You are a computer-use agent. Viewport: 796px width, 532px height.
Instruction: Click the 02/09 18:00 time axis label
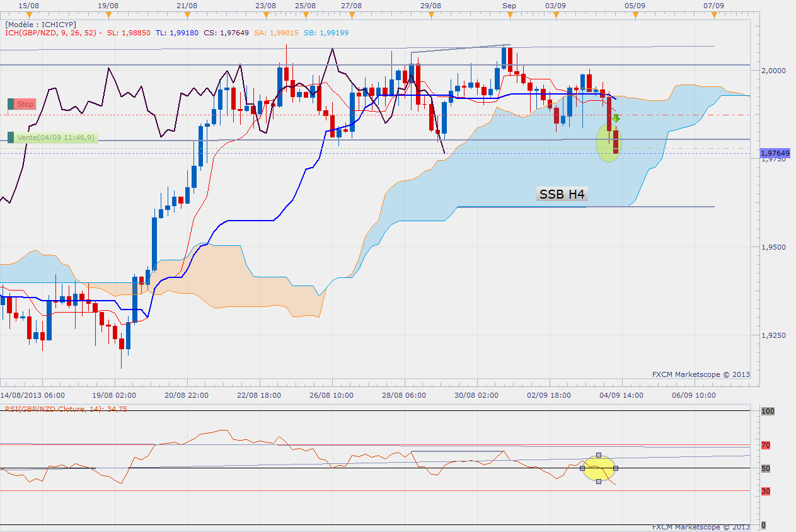coord(549,395)
